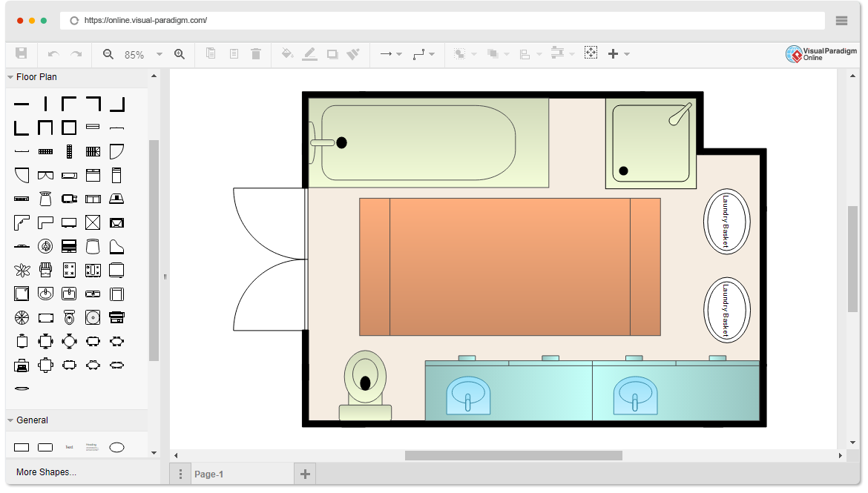
Task: Select the Heading text shape under General
Action: [x=93, y=447]
